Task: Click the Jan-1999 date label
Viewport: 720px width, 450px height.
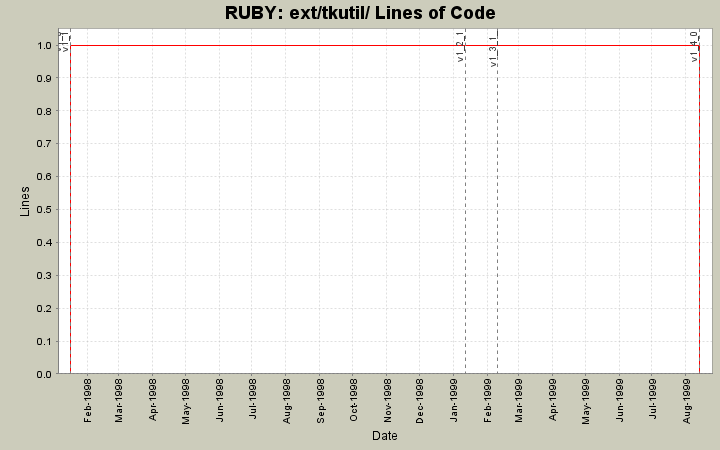Action: 454,400
